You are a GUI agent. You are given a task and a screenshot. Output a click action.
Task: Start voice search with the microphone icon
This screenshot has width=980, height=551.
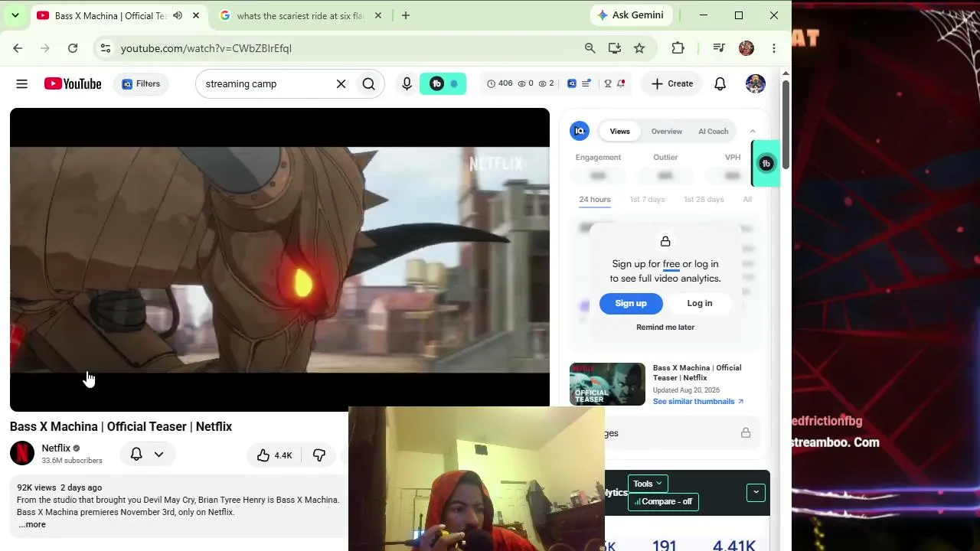tap(407, 84)
